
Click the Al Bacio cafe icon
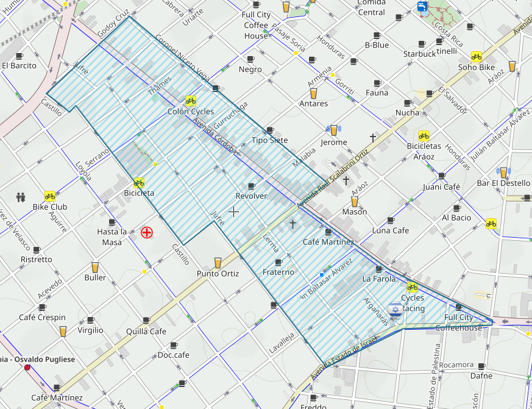[x=456, y=208]
